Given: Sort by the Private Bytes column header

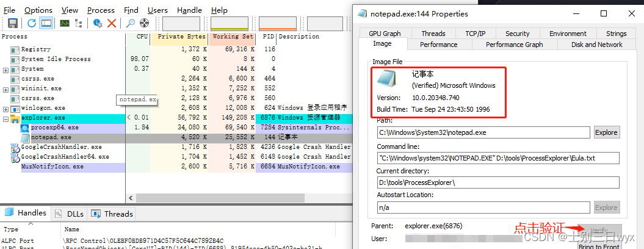Looking at the screenshot, I should point(179,37).
